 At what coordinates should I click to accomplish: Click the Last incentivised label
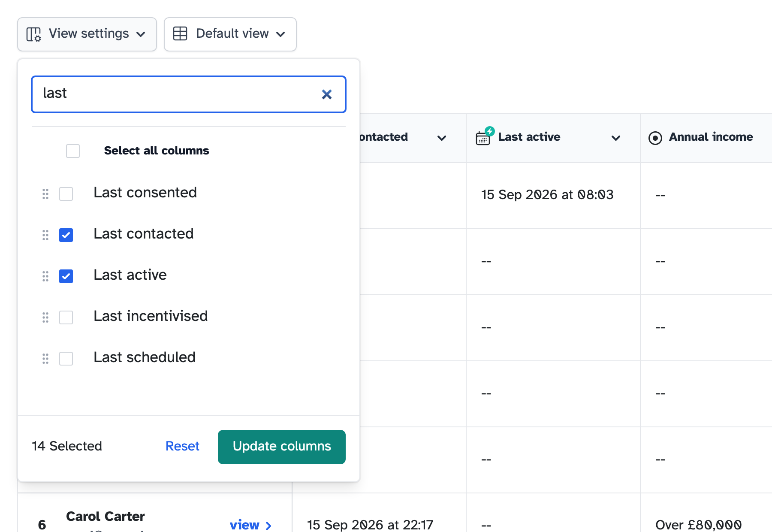[151, 316]
